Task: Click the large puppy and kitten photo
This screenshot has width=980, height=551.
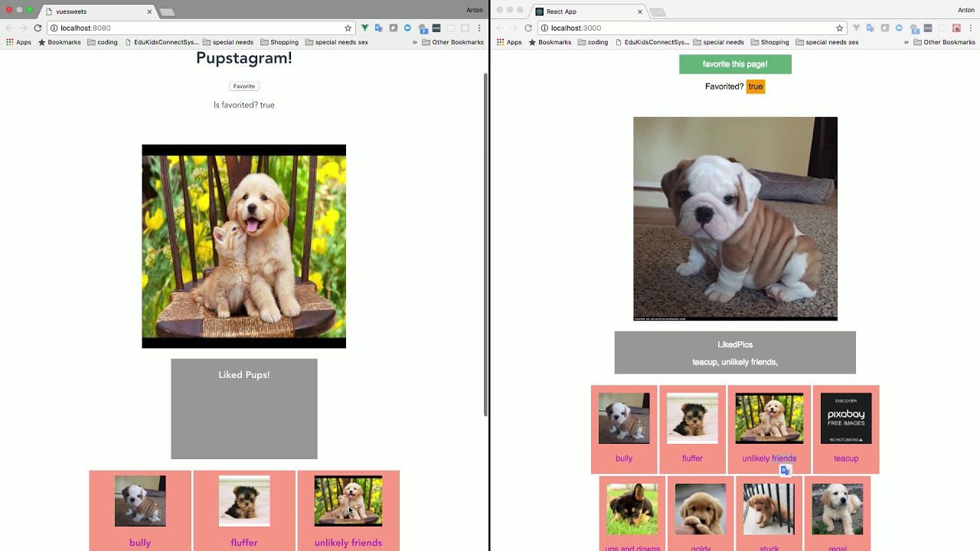Action: coord(244,246)
